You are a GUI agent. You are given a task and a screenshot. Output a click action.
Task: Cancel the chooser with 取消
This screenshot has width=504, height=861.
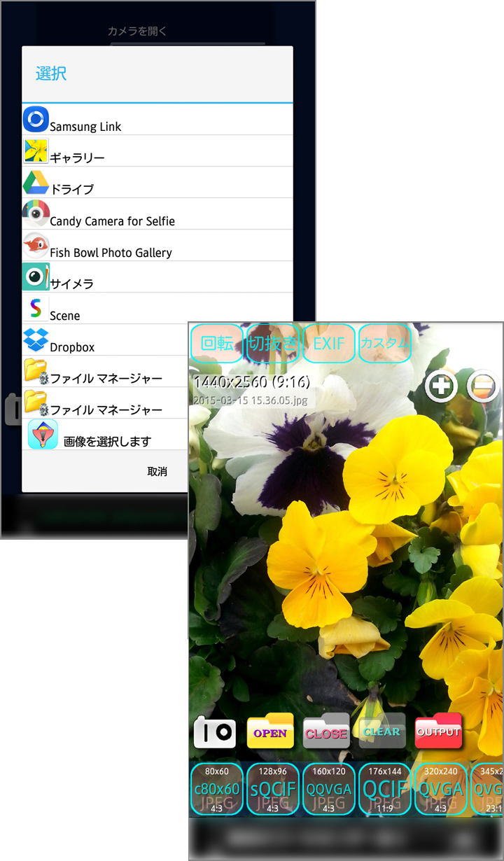pos(157,472)
